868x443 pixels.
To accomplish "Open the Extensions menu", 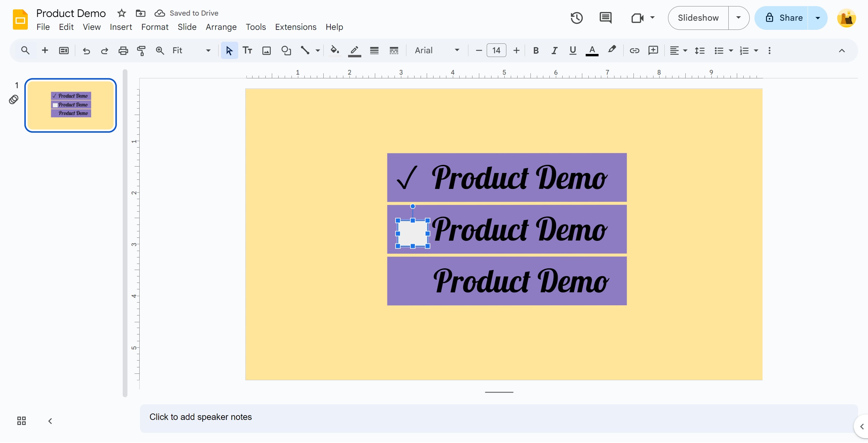I will [x=296, y=27].
